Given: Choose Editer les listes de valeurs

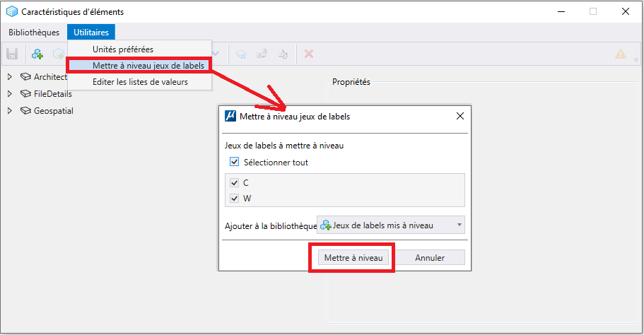Looking at the screenshot, I should [140, 82].
